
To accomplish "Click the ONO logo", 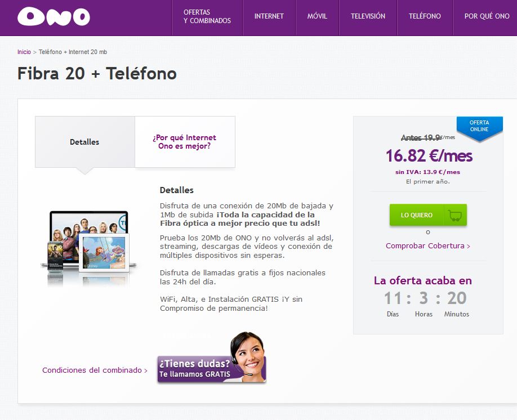I will click(54, 16).
